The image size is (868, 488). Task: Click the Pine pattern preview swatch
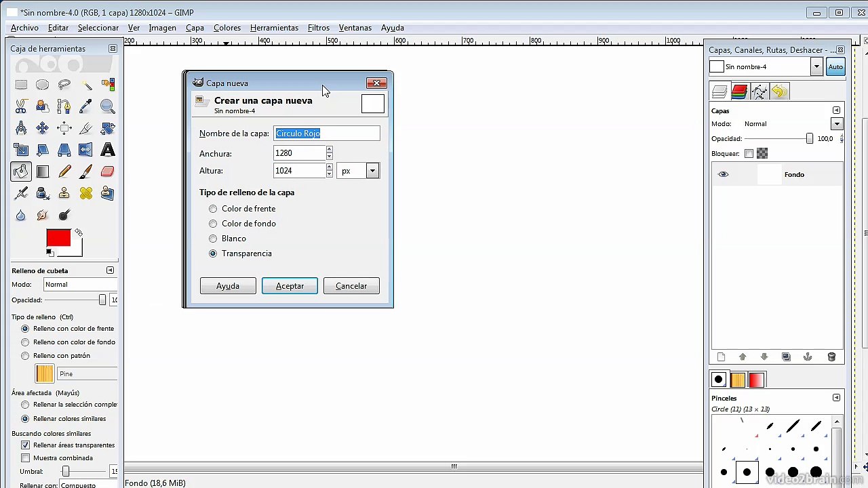pyautogui.click(x=45, y=373)
